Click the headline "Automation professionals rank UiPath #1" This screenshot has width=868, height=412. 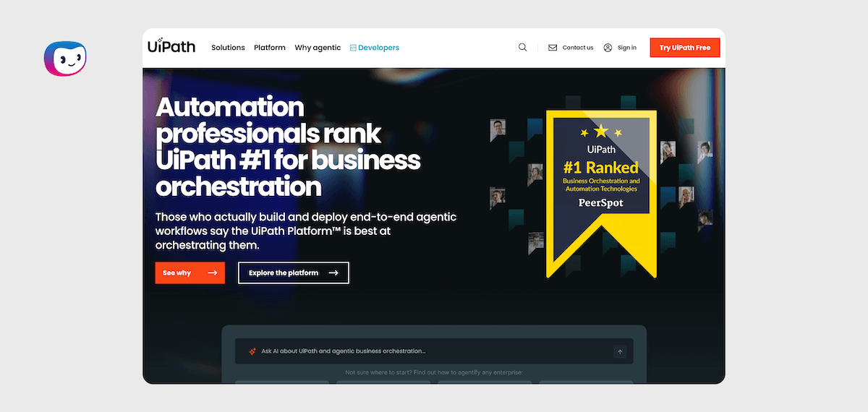[288, 147]
